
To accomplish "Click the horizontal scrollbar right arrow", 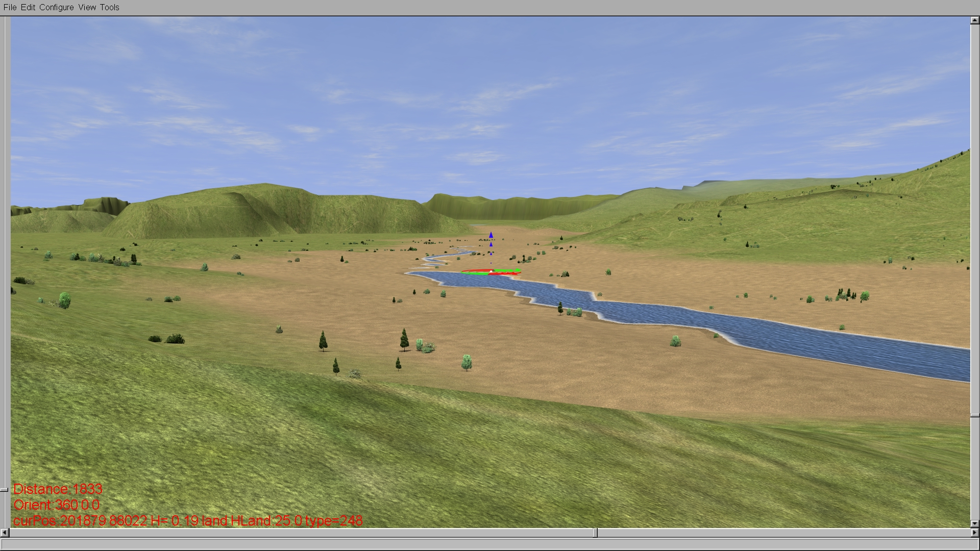I will (974, 533).
